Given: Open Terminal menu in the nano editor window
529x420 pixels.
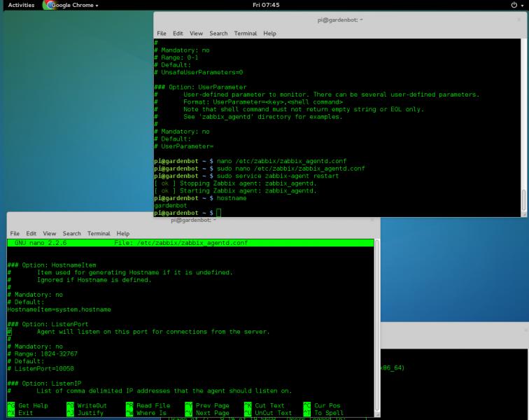Looking at the screenshot, I should click(99, 233).
